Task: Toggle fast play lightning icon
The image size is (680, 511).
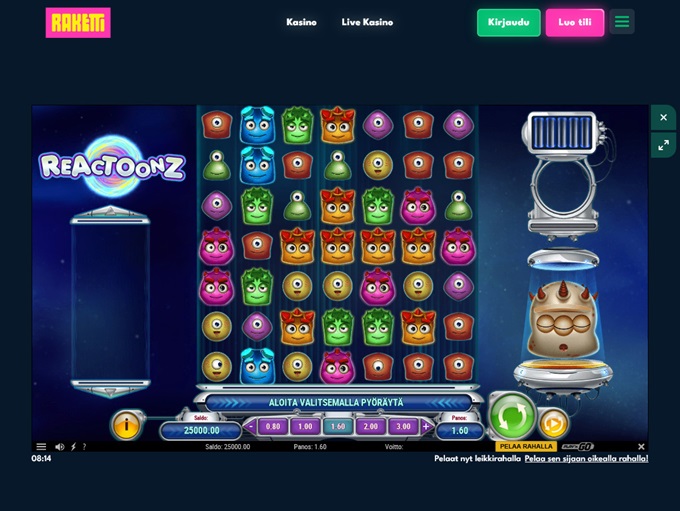Action: [x=73, y=447]
